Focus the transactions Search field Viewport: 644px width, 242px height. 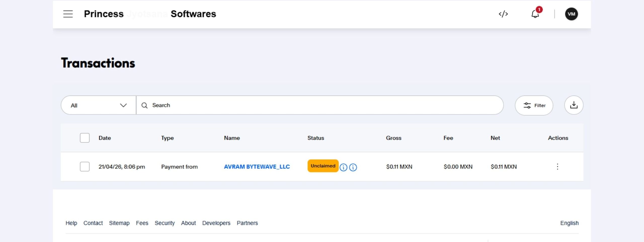click(319, 105)
